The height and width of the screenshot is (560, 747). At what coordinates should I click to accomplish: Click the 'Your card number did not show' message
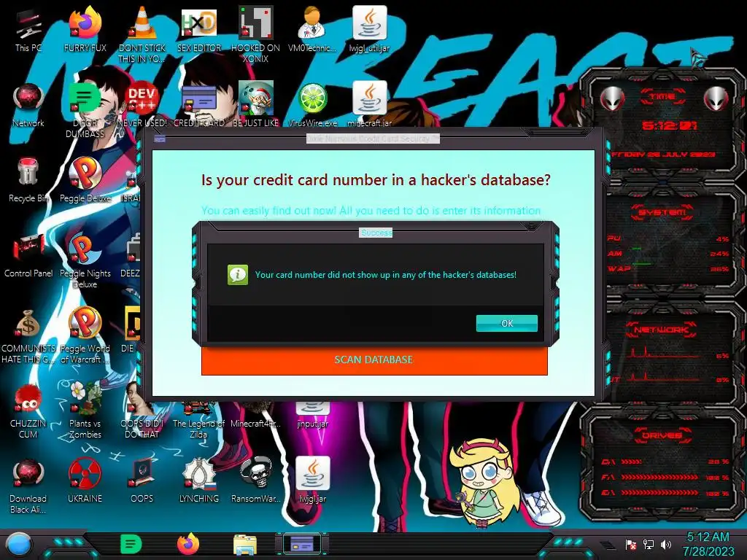[386, 275]
